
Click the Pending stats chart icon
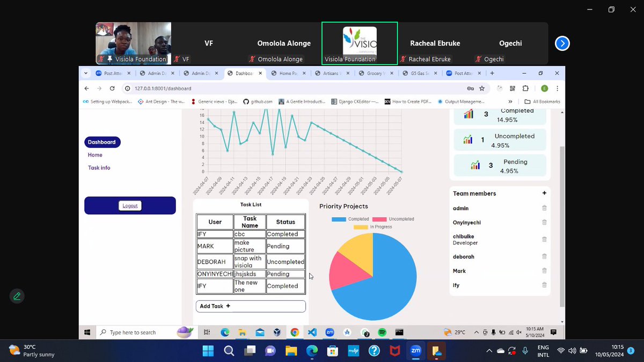[475, 166]
